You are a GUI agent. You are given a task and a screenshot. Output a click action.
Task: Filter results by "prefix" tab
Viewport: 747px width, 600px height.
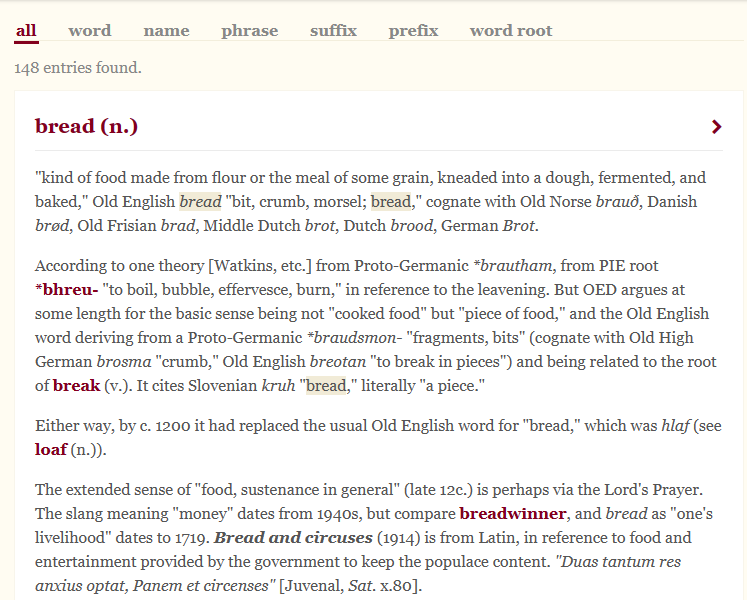pyautogui.click(x=413, y=31)
